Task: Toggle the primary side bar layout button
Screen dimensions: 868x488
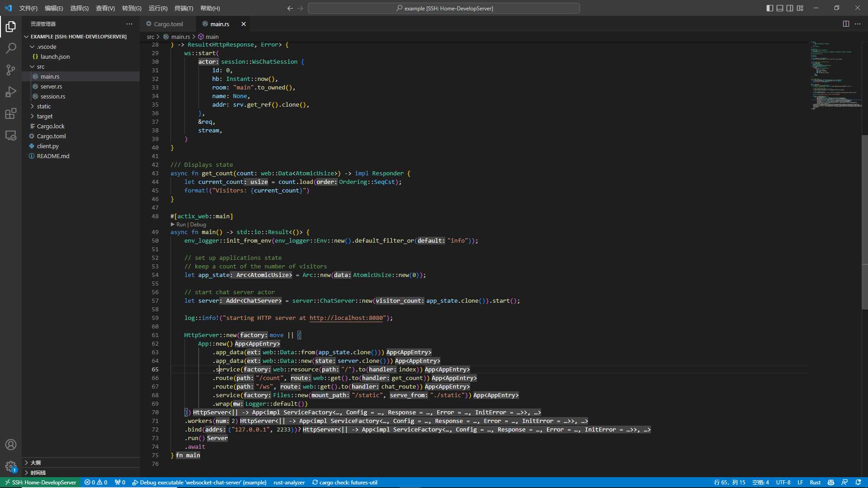Action: [770, 8]
